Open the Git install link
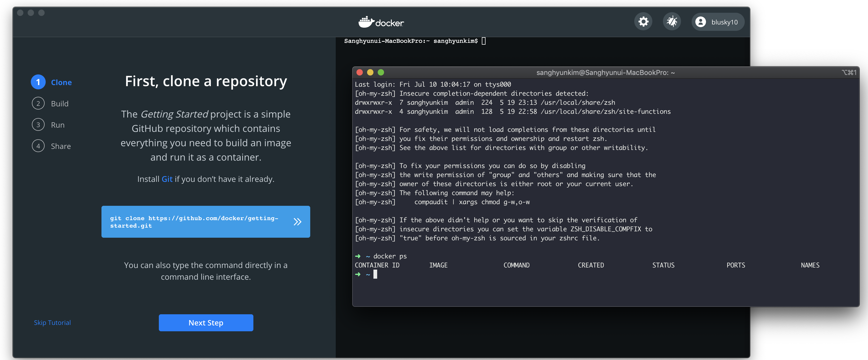The width and height of the screenshot is (868, 360). click(x=167, y=179)
